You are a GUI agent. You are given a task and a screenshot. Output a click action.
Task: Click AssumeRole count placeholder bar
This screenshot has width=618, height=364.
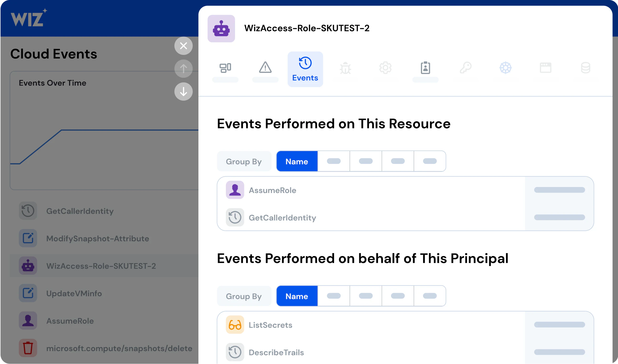(559, 190)
